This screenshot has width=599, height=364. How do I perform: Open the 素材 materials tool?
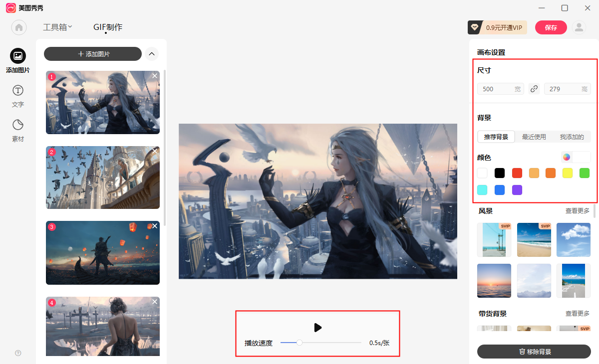coord(18,130)
